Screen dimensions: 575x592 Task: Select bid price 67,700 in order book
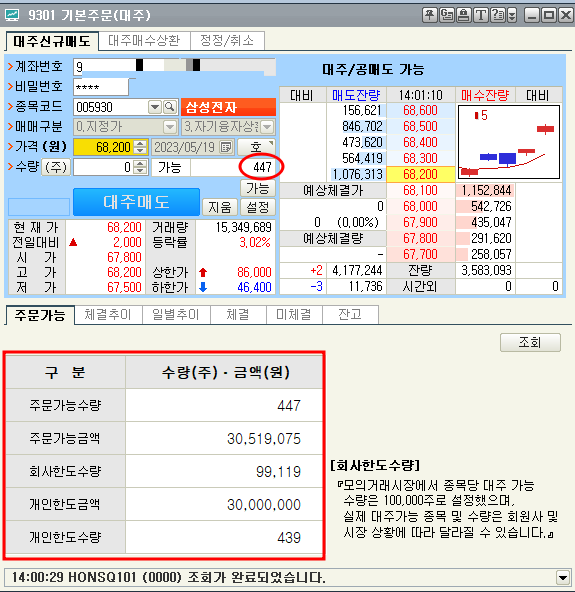pyautogui.click(x=421, y=254)
